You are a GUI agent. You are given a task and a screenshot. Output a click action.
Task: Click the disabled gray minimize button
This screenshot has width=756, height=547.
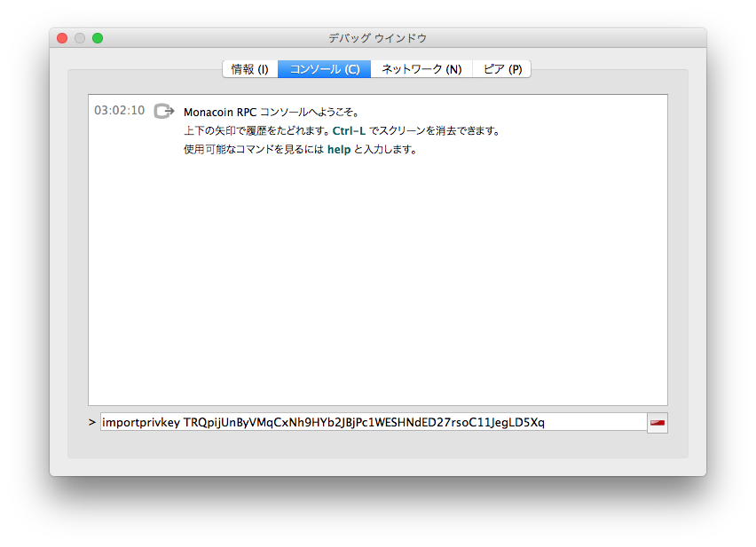80,38
